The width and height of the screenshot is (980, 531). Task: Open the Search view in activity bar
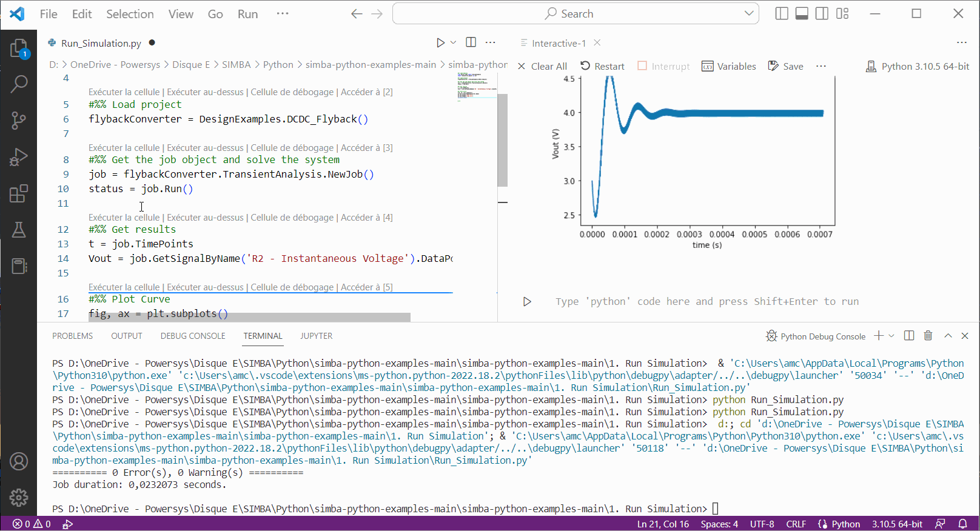tap(19, 84)
